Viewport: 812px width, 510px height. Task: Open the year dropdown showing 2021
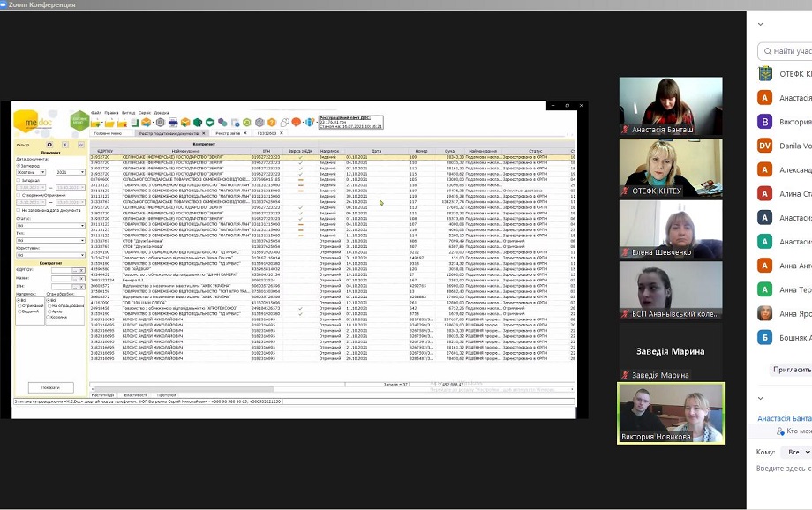[x=71, y=172]
